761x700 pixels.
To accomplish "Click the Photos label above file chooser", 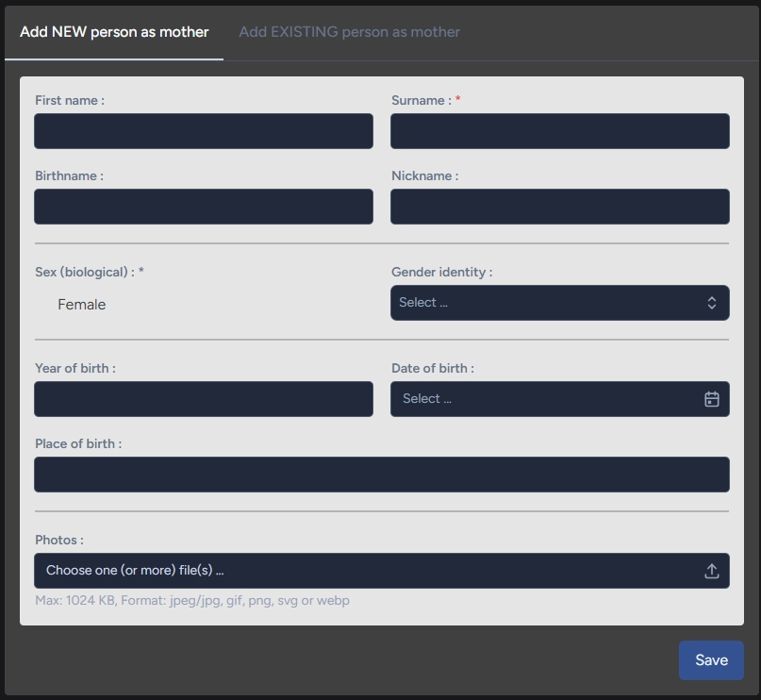I will pyautogui.click(x=58, y=540).
